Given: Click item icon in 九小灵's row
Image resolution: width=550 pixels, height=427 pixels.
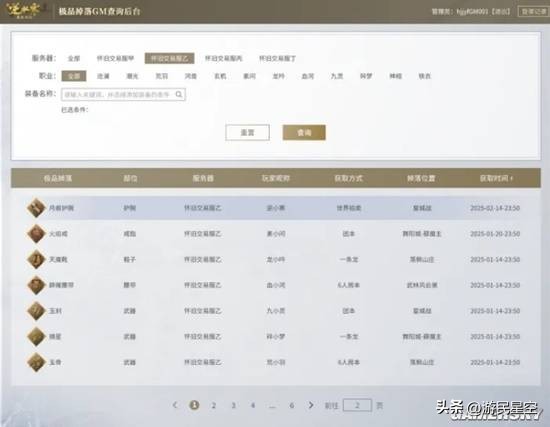Looking at the screenshot, I should [36, 311].
